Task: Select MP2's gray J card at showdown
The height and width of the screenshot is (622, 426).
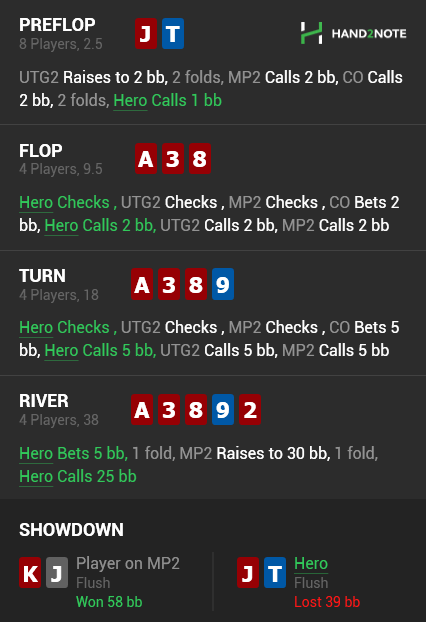Action: (x=57, y=572)
